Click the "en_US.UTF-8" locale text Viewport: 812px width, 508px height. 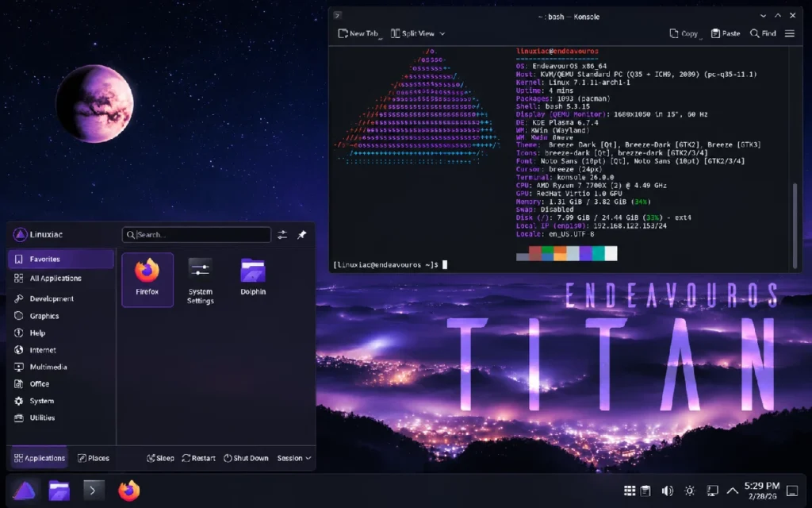tap(572, 234)
